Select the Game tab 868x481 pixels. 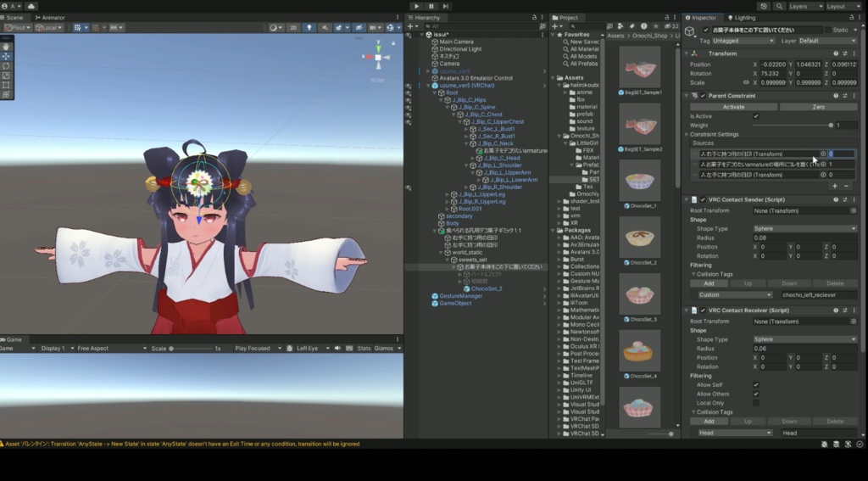tap(11, 339)
